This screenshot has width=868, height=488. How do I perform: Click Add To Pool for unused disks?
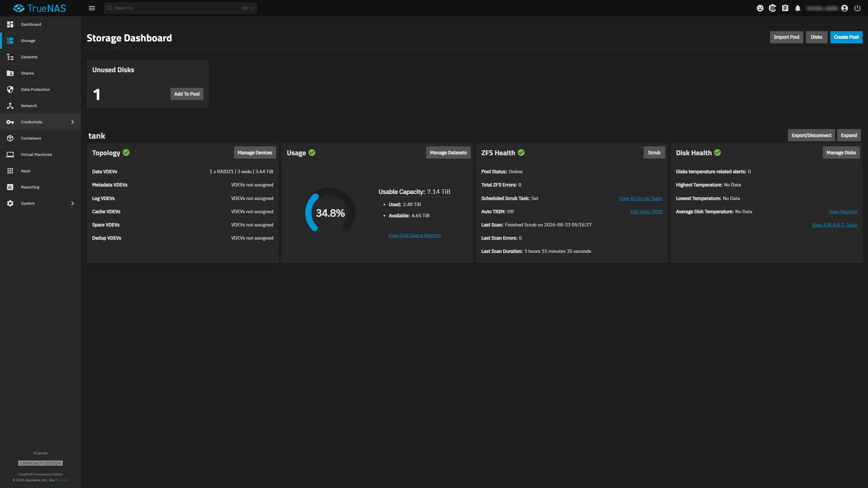click(187, 94)
